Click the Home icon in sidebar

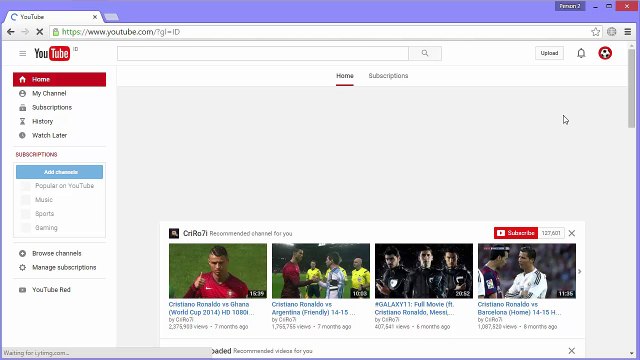tap(22, 80)
